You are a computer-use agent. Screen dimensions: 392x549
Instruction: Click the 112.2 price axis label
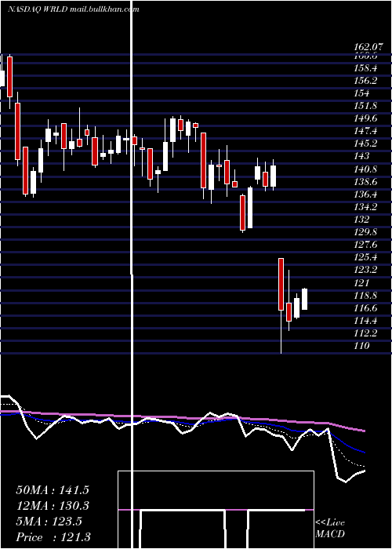[x=367, y=333]
